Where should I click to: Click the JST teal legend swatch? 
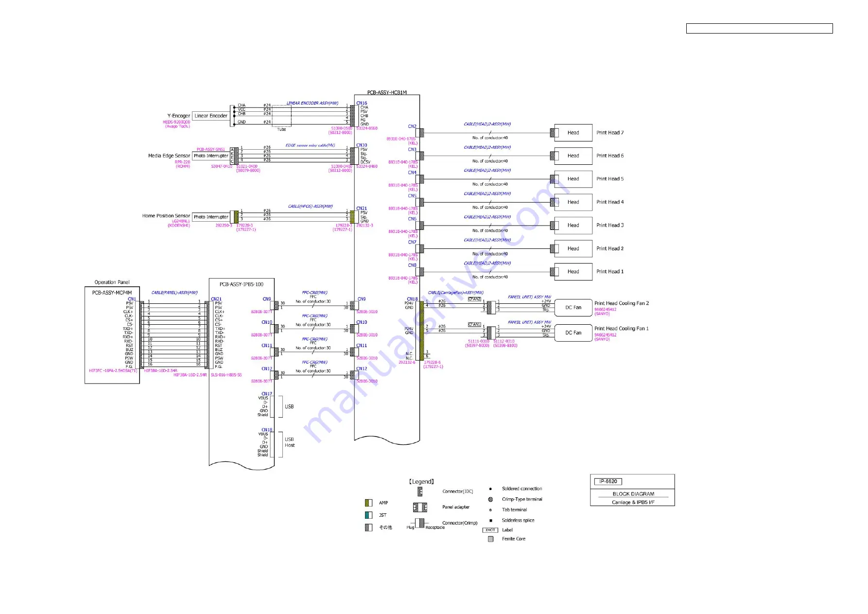368,515
